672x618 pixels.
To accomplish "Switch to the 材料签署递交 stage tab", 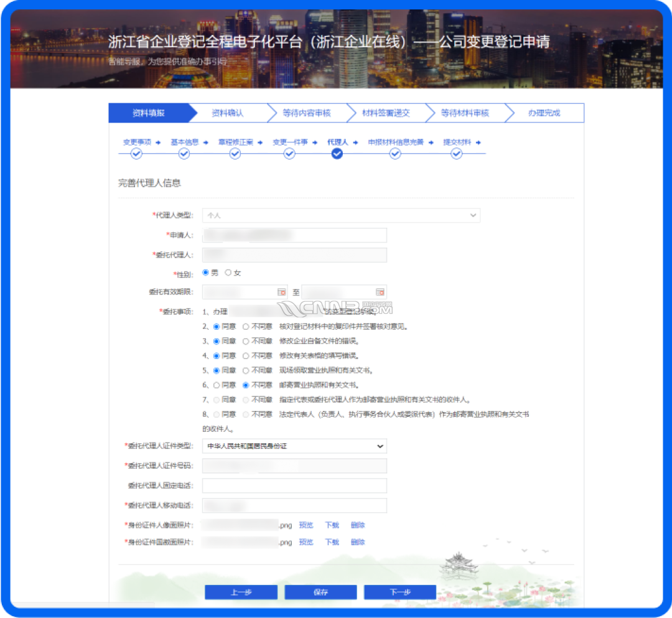I will click(x=386, y=113).
